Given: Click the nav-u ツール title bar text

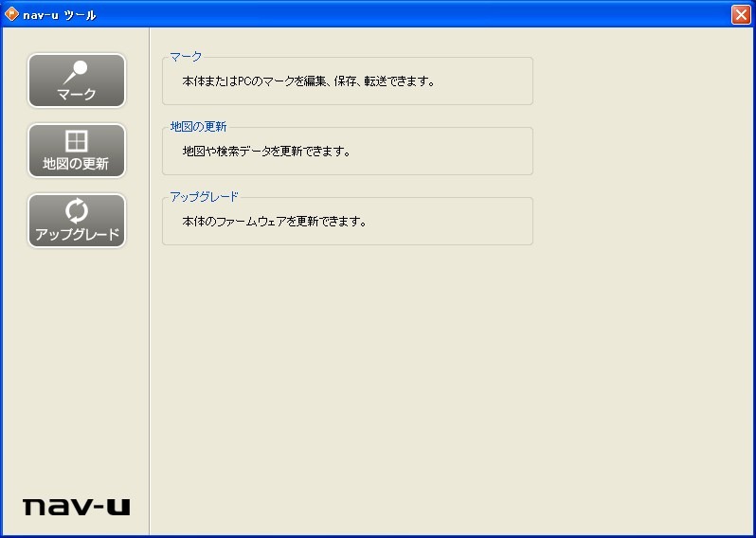Looking at the screenshot, I should (x=60, y=15).
